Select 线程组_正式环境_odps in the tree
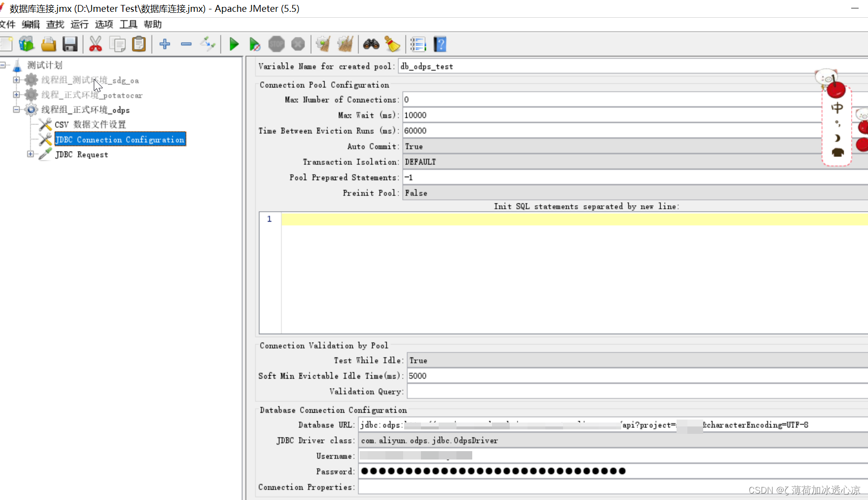 (85, 110)
